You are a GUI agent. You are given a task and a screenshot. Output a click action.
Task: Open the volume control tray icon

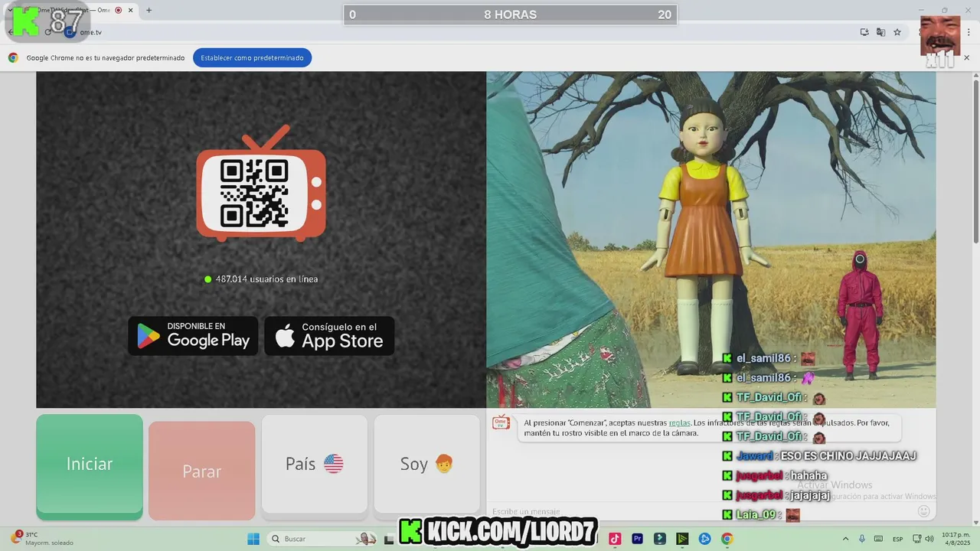tap(929, 539)
